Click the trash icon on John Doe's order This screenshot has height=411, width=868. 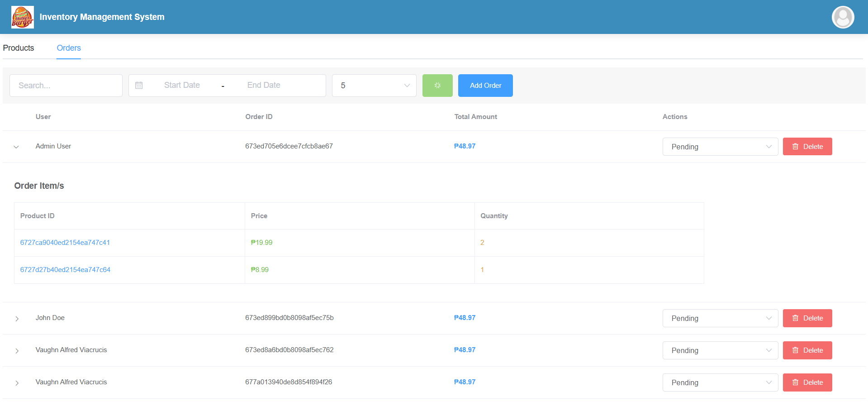click(x=796, y=318)
